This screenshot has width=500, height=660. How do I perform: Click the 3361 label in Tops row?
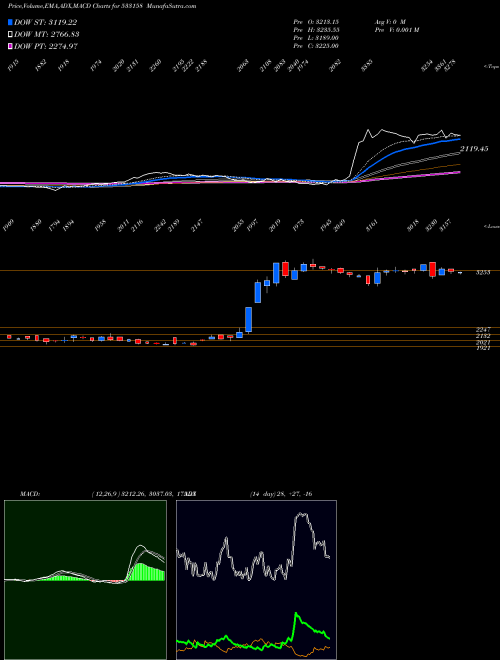click(x=440, y=66)
